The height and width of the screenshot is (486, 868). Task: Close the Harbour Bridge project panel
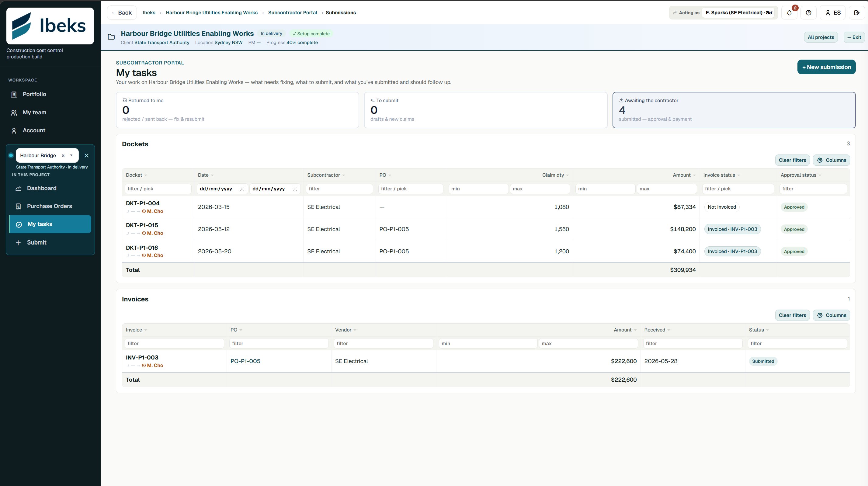click(x=87, y=155)
